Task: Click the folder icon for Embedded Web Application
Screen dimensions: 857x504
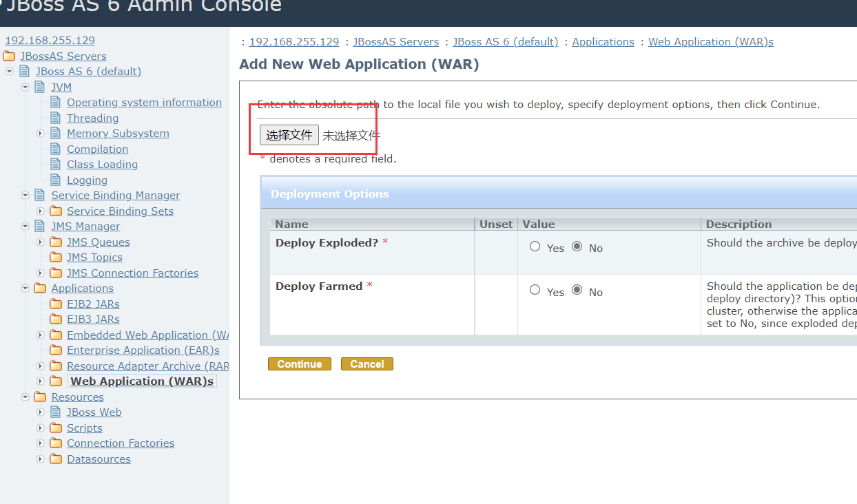Action: pyautogui.click(x=56, y=335)
